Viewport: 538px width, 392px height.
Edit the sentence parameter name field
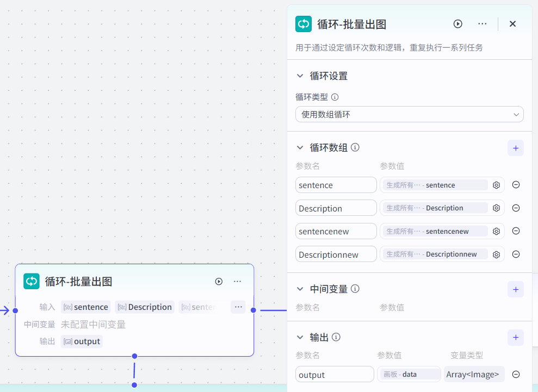[x=336, y=185]
